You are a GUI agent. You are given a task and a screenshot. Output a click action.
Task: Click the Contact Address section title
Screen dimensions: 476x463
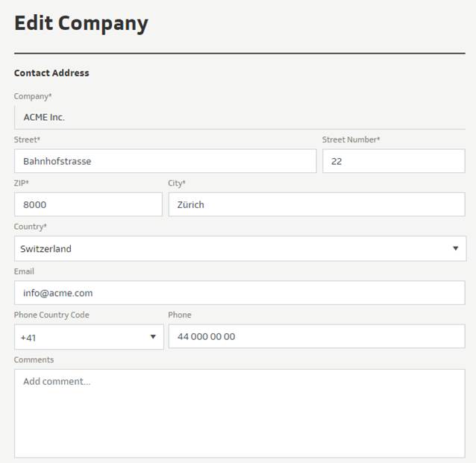[x=51, y=73]
